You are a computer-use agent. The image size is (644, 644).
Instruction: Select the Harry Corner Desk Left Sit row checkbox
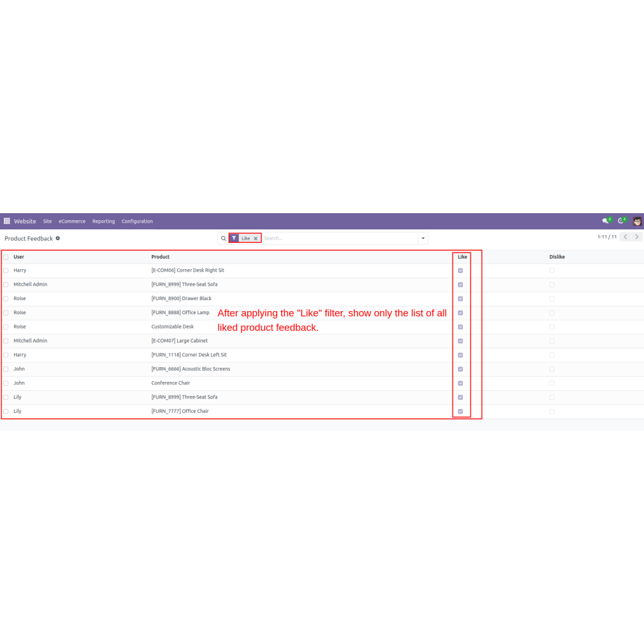[x=6, y=355]
